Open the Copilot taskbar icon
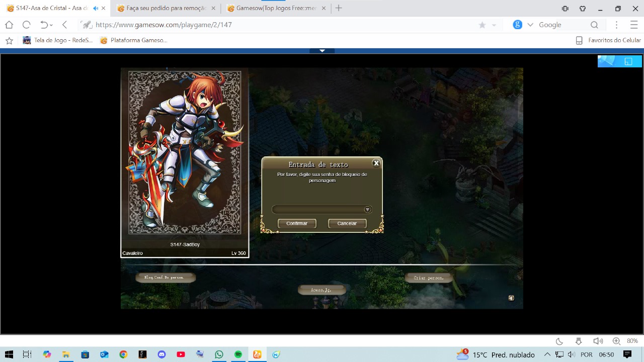This screenshot has height=362, width=644. pyautogui.click(x=47, y=354)
